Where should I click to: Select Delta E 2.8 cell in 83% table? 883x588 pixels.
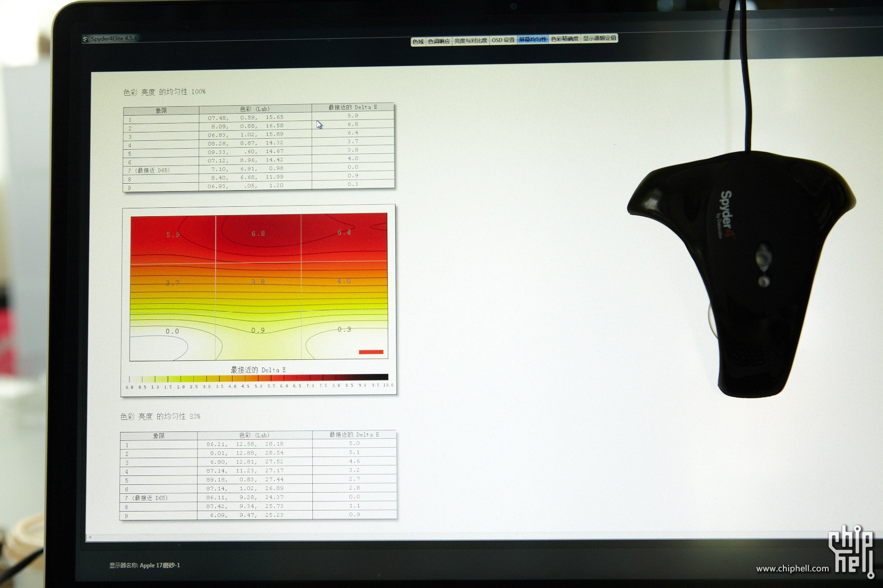click(354, 488)
